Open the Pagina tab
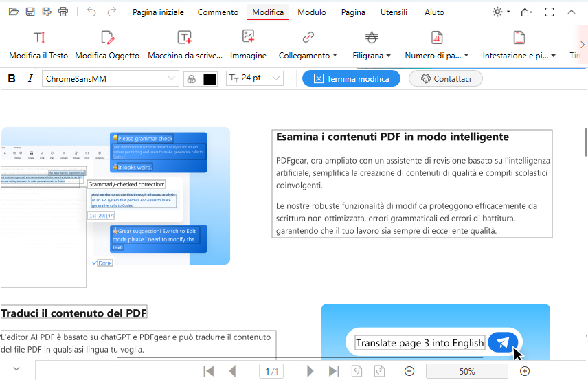588x380 pixels. [x=353, y=12]
